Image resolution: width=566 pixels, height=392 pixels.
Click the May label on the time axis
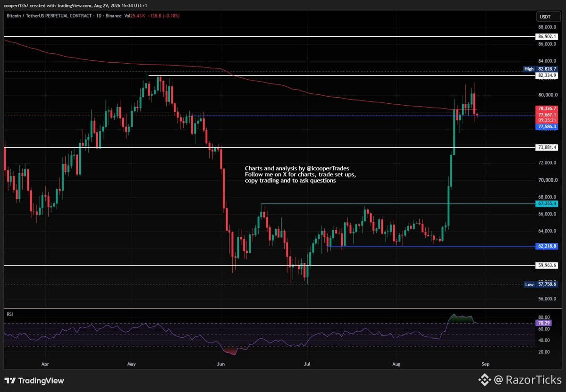pyautogui.click(x=131, y=364)
